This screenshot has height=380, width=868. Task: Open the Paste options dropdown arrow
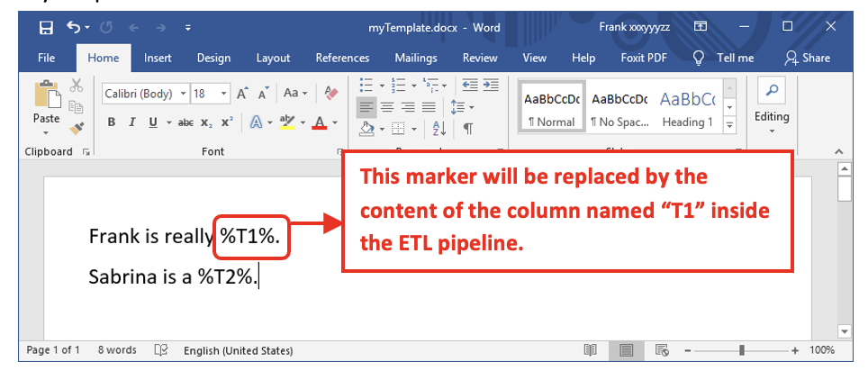click(x=46, y=132)
